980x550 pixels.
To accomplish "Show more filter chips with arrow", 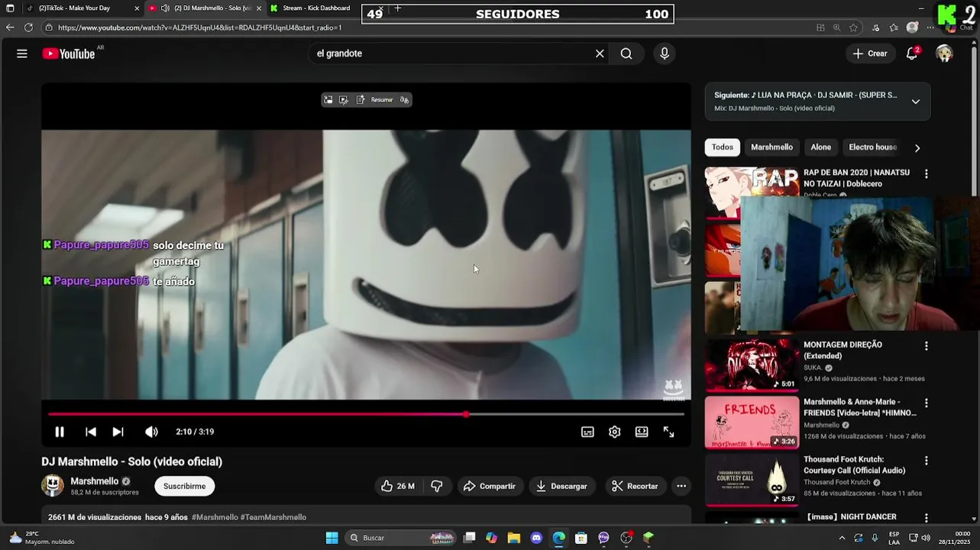I will [x=917, y=148].
